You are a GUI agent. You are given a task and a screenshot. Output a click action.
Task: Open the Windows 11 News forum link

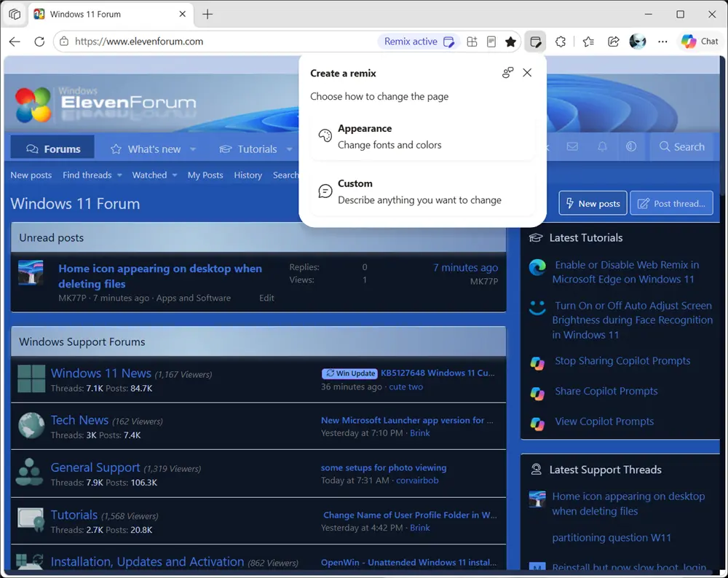pyautogui.click(x=100, y=373)
